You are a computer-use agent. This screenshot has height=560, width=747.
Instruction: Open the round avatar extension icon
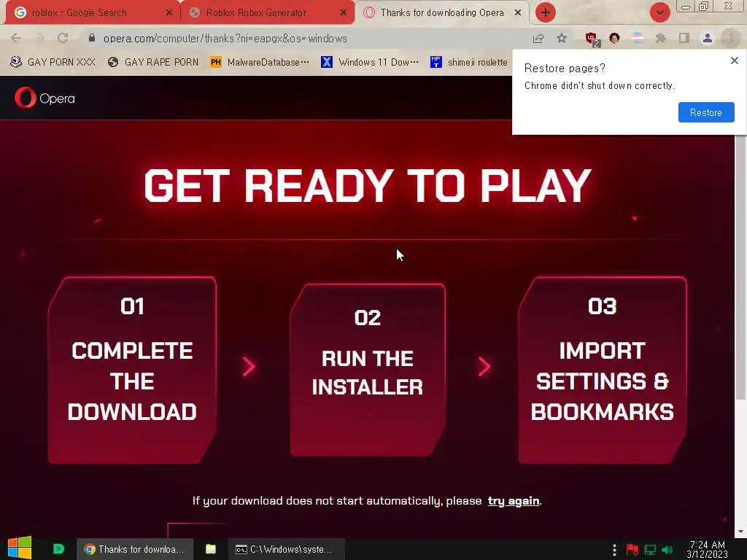(x=614, y=38)
